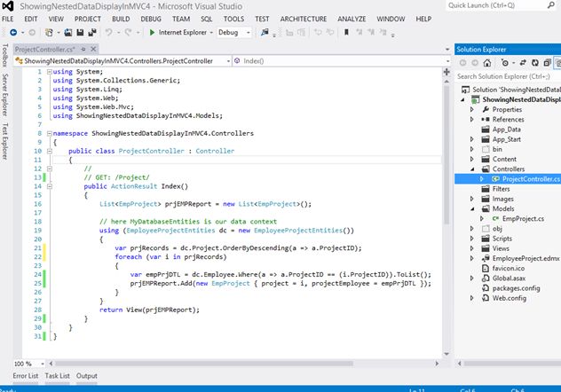Click the Start debugging play icon
The height and width of the screenshot is (392, 561).
click(x=152, y=33)
